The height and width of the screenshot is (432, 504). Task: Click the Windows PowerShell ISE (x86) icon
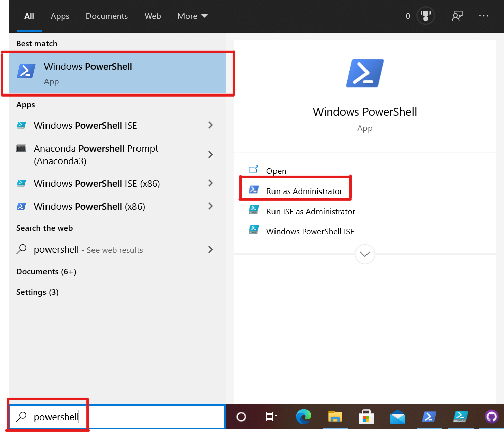[x=21, y=183]
